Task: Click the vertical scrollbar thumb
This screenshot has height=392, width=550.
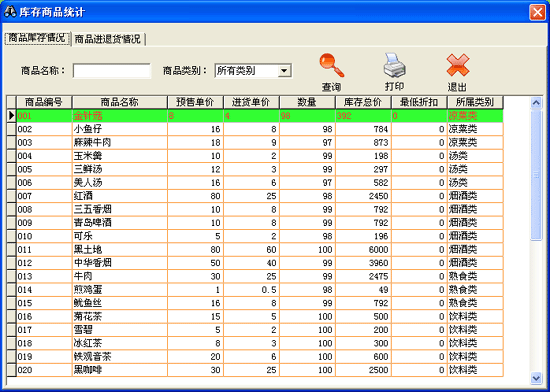Action: [x=536, y=175]
